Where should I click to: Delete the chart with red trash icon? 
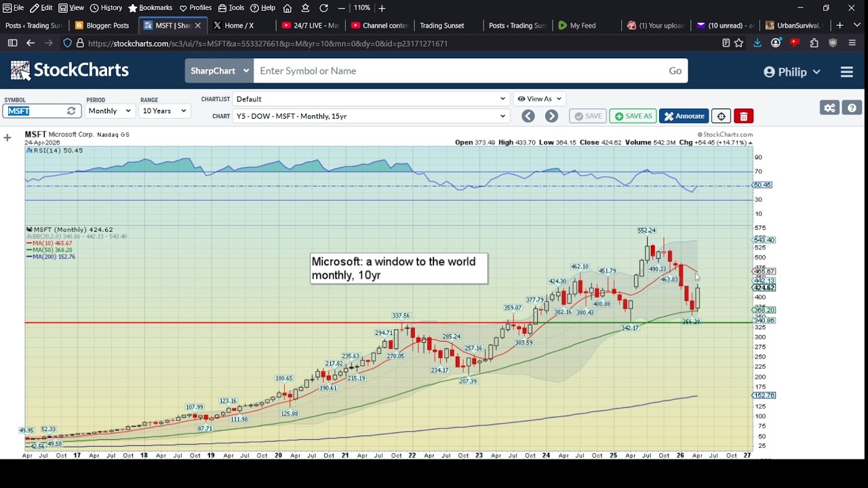743,116
